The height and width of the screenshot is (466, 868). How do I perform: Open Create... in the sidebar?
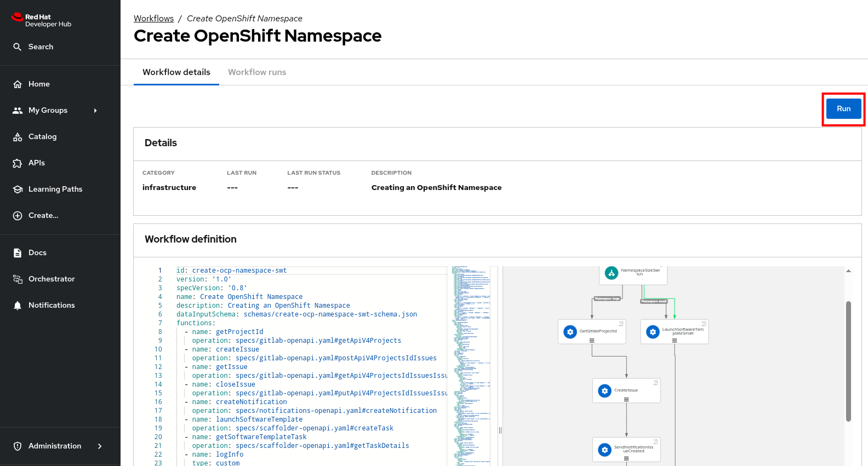click(60, 216)
